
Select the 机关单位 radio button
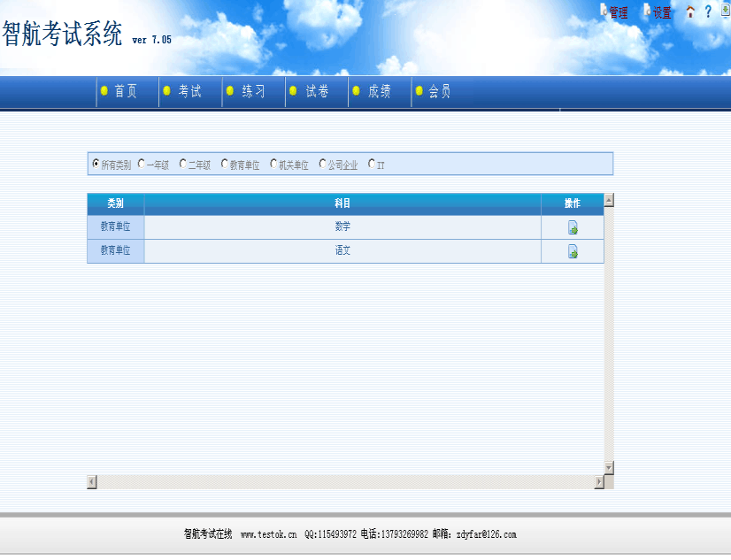(x=273, y=164)
